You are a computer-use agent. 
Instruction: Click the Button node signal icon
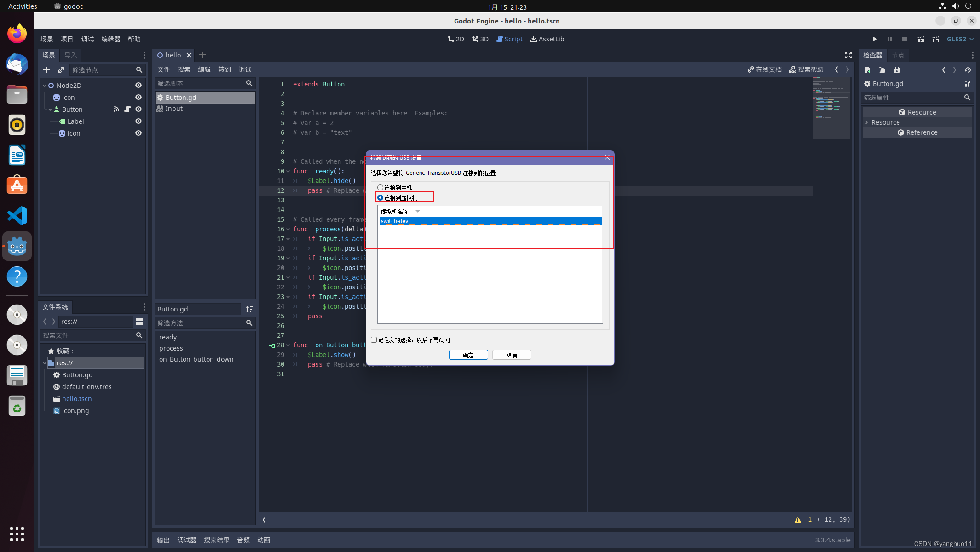point(116,109)
